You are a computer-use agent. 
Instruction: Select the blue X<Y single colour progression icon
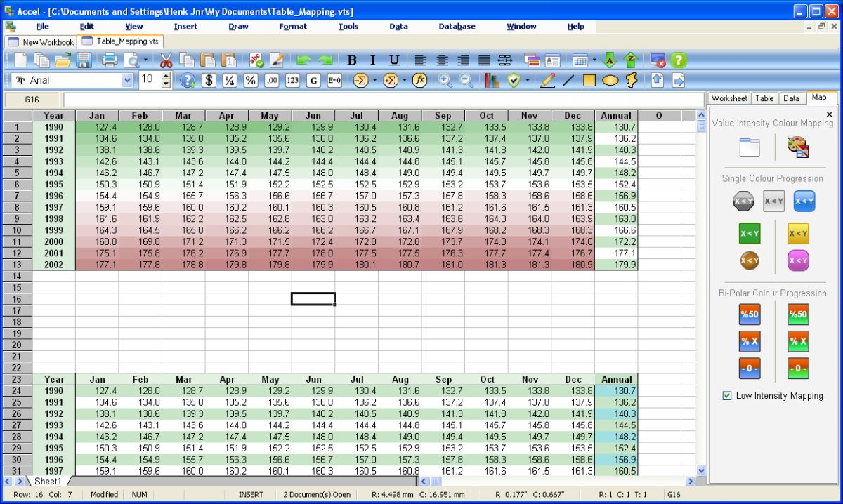[804, 201]
